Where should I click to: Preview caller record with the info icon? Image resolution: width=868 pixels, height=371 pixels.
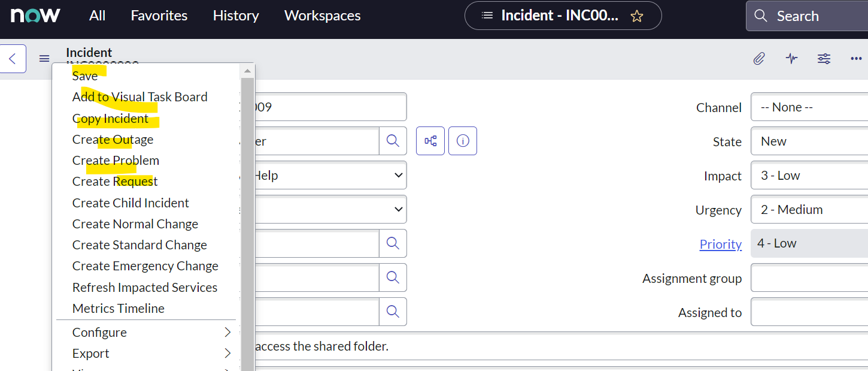(462, 140)
